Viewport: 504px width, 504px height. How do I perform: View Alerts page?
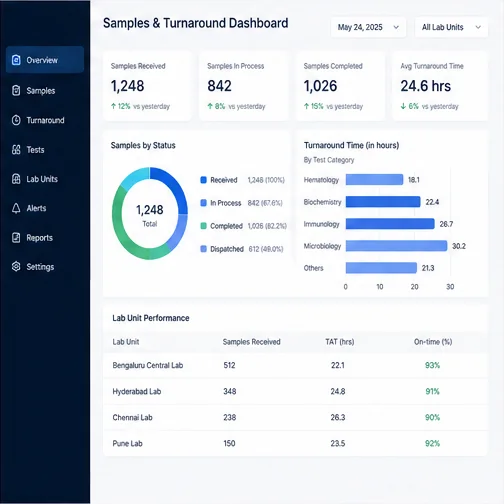click(36, 208)
